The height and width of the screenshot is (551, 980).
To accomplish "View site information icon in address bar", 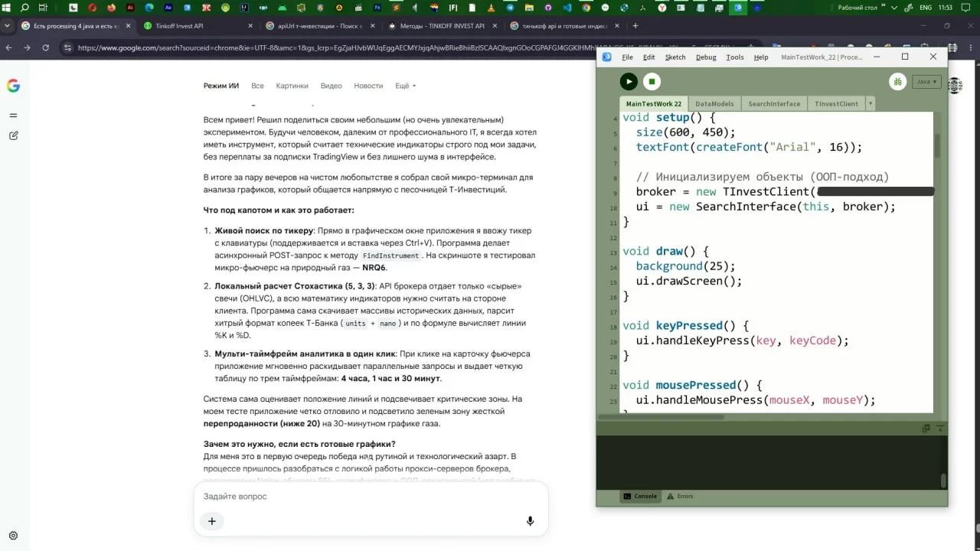I will click(67, 47).
